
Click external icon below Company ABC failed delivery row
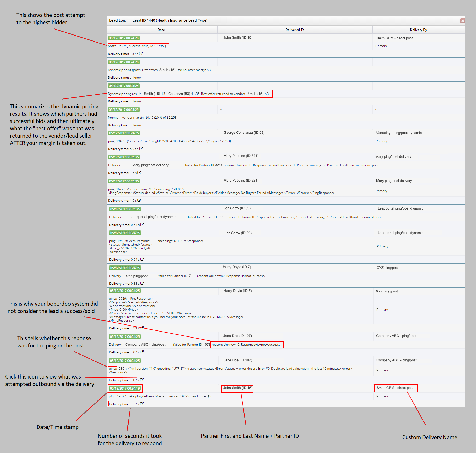142,352
